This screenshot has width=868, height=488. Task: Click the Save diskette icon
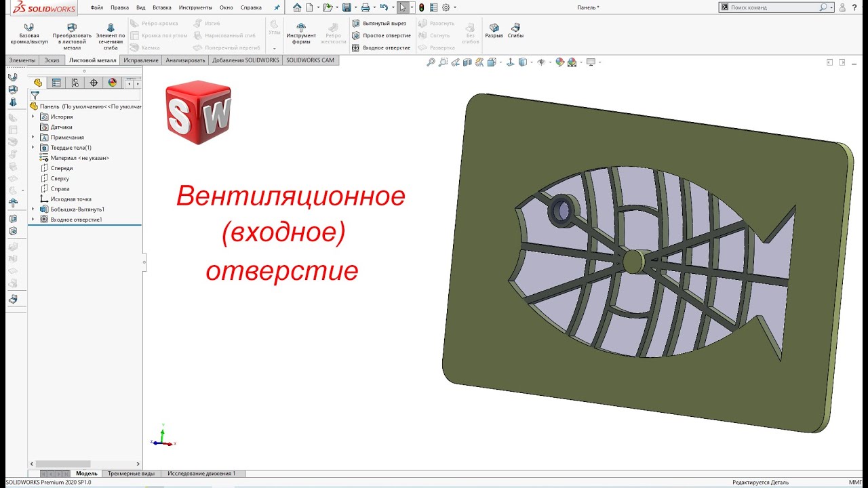tap(347, 7)
